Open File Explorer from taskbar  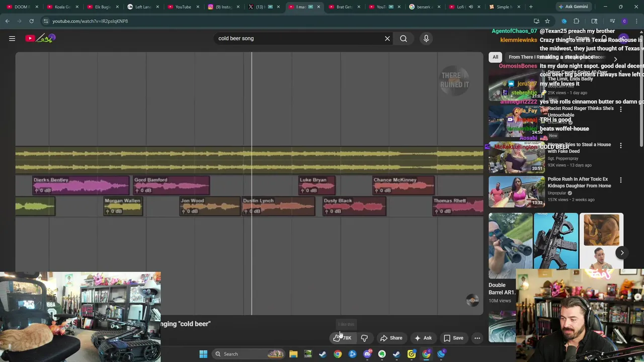click(x=293, y=354)
